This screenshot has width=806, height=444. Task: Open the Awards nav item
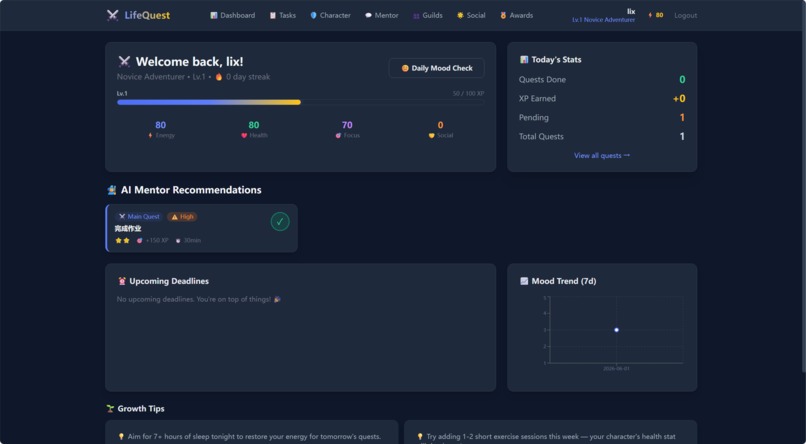(x=517, y=15)
